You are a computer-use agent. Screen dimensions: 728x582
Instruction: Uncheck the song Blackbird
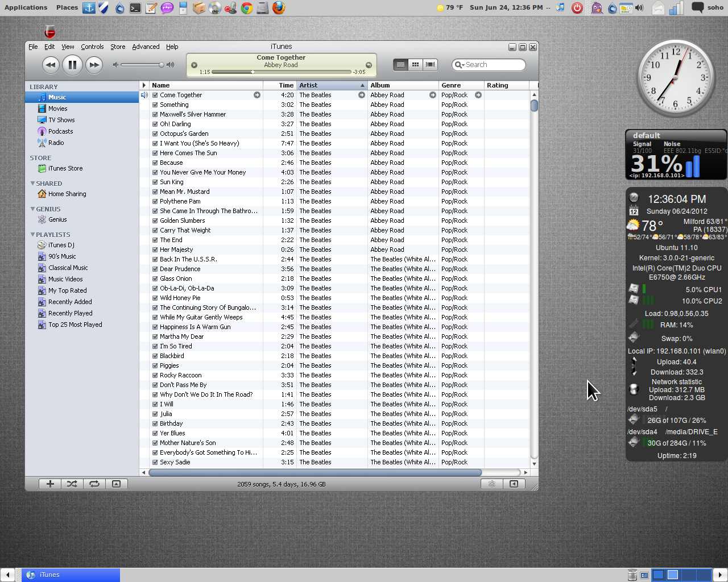point(155,356)
